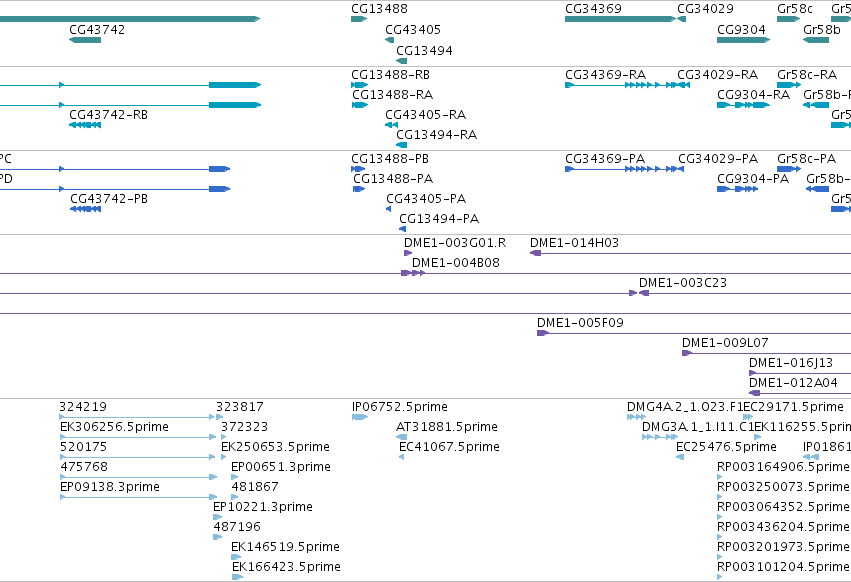
Task: Click the CG34029 gene label
Action: point(705,9)
